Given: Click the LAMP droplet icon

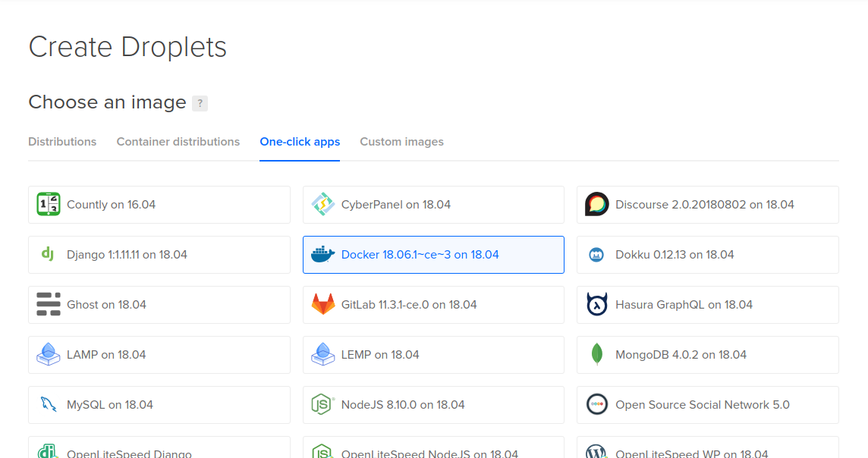Looking at the screenshot, I should pyautogui.click(x=48, y=355).
